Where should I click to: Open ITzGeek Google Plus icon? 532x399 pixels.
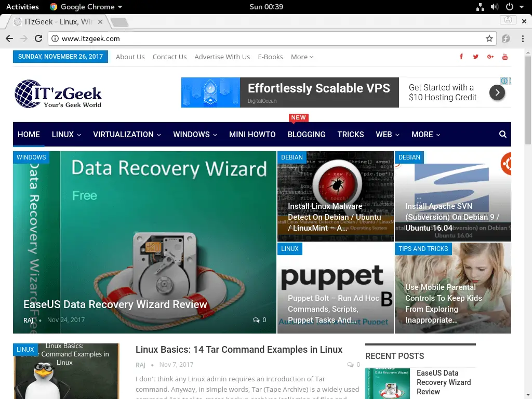click(x=490, y=57)
